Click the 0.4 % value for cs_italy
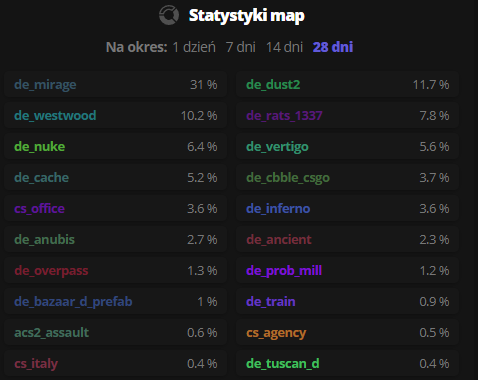478x380 pixels. [202, 364]
